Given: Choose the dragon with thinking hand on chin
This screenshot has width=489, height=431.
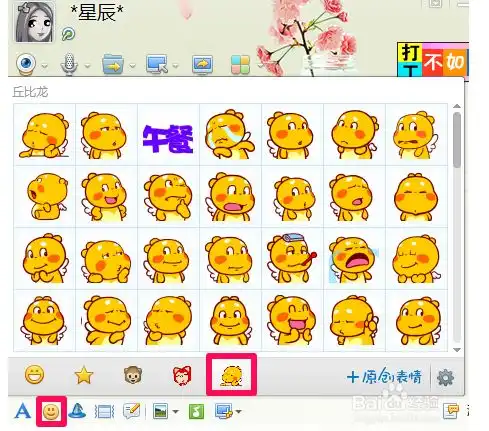Looking at the screenshot, I should [168, 197].
